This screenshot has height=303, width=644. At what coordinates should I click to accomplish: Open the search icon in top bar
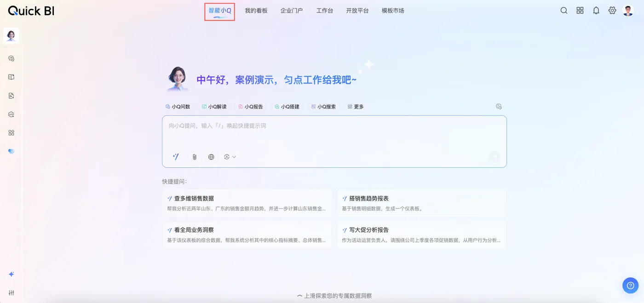[x=563, y=11]
